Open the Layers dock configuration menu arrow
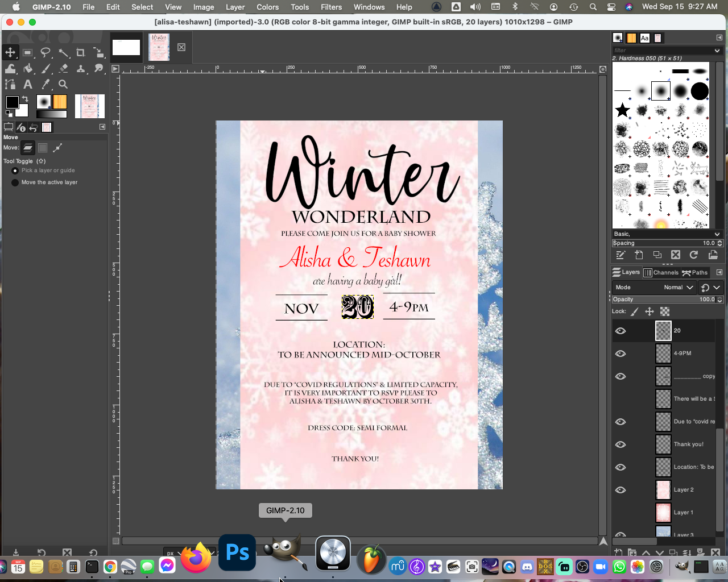The image size is (728, 582). click(x=719, y=272)
